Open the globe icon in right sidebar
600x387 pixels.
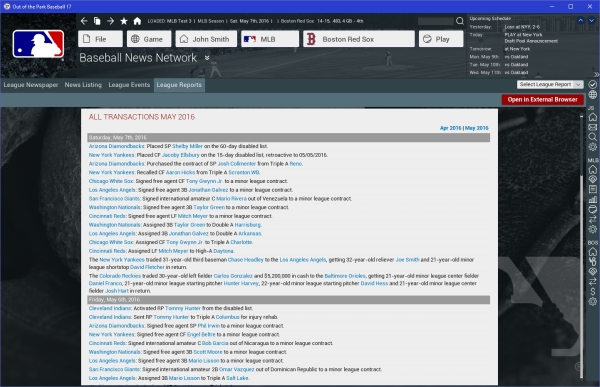[x=592, y=95]
